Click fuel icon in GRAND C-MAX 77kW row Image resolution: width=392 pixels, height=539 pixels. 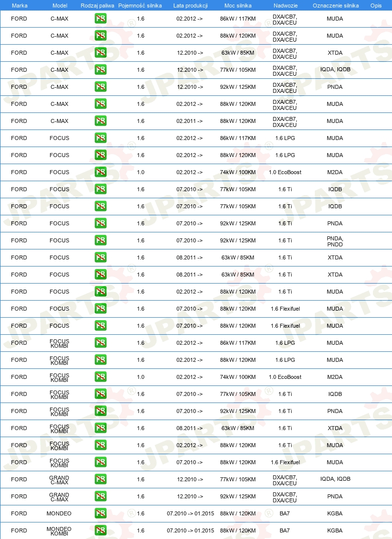tap(101, 479)
